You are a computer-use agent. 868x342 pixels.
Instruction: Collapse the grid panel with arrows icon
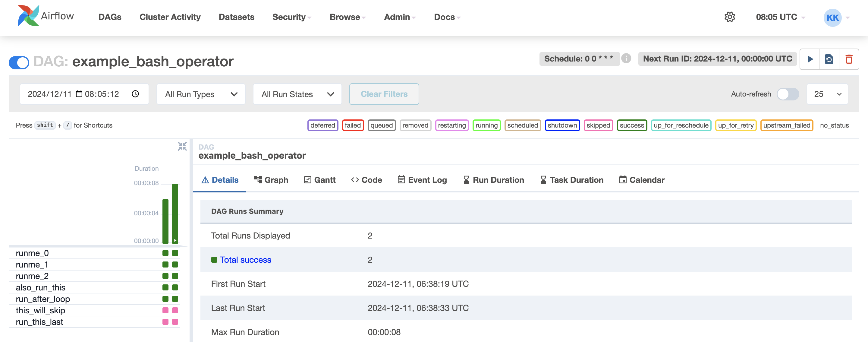[x=182, y=146]
